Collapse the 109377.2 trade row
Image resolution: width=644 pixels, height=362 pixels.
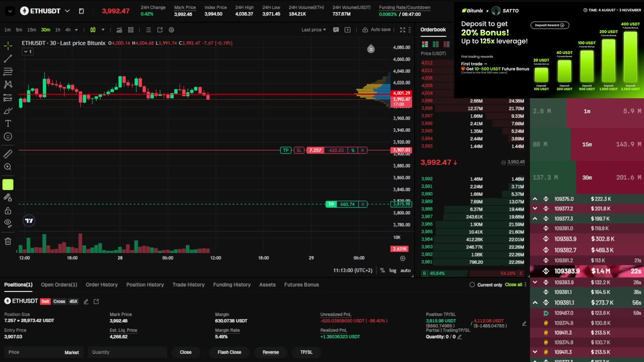pos(535,209)
